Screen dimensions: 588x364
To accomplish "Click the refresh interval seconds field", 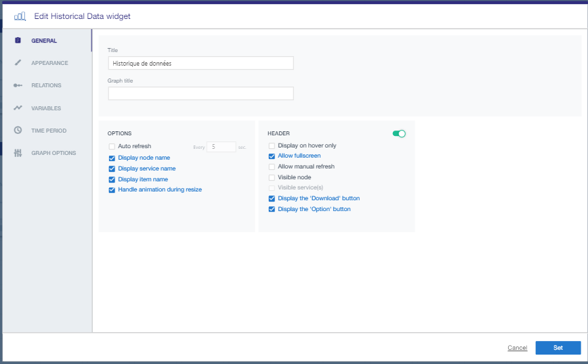I will (x=222, y=147).
